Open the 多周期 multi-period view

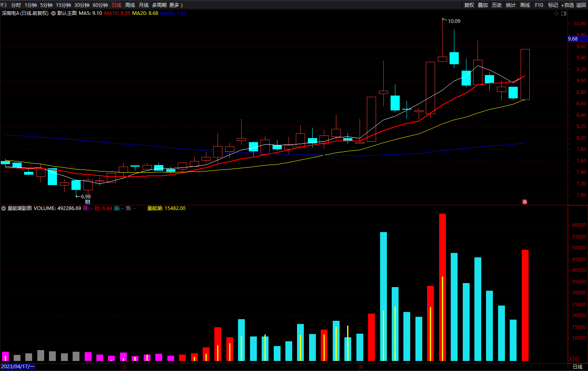click(x=159, y=5)
